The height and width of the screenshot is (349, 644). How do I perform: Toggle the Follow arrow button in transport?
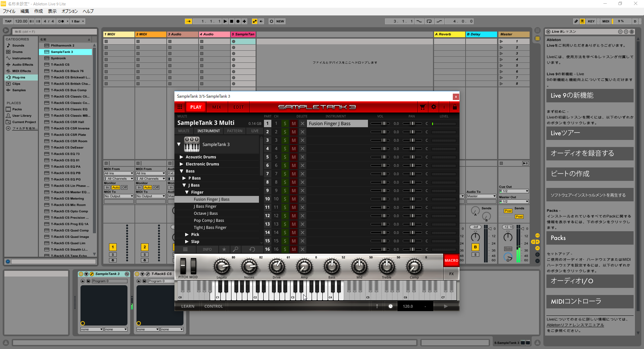pyautogui.click(x=189, y=21)
